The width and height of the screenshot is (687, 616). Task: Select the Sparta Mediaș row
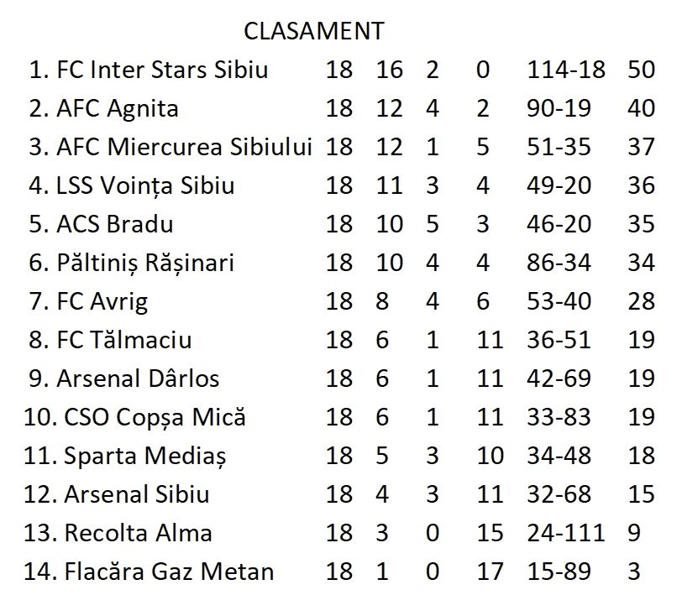[339, 457]
